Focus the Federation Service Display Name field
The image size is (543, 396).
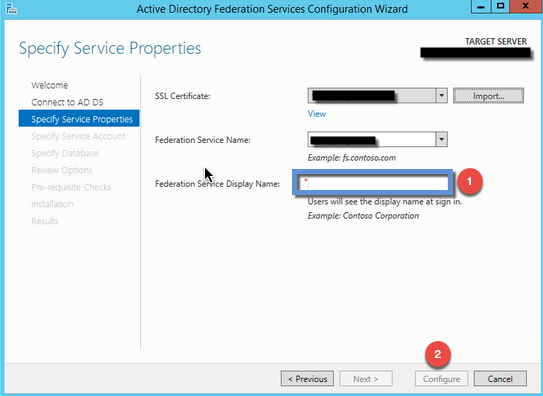point(373,183)
